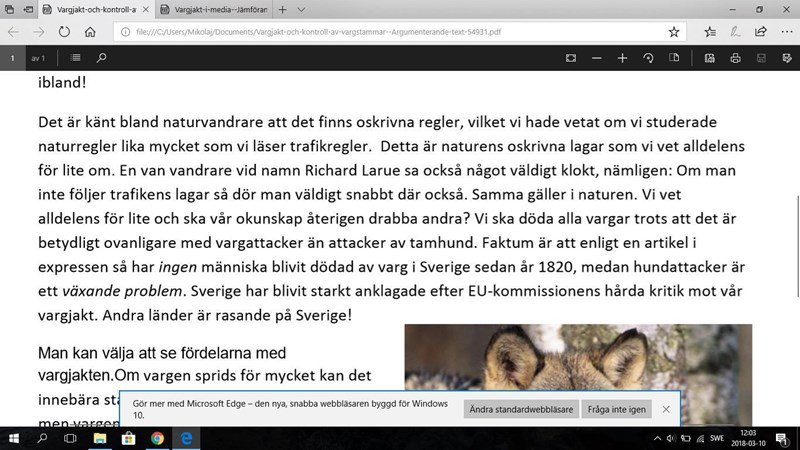
Task: Print the PDF document
Action: point(735,58)
